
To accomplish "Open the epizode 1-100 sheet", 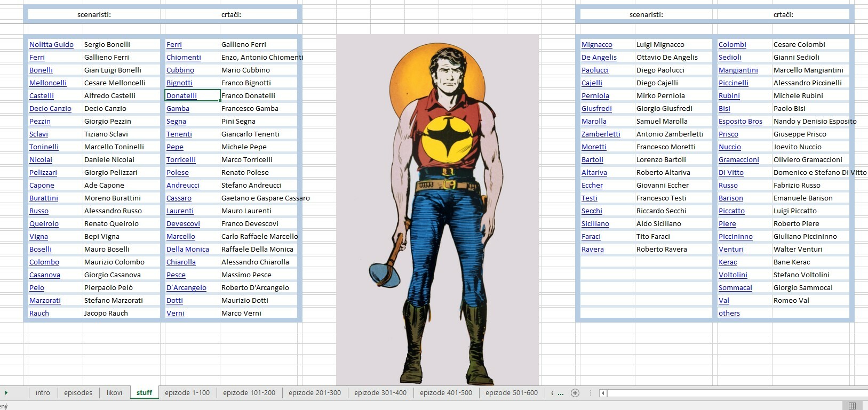I will click(187, 393).
